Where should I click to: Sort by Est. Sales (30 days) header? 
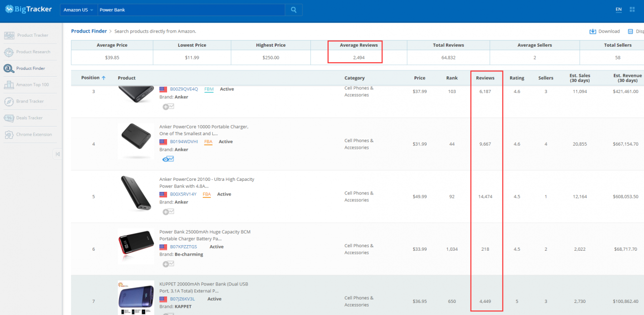point(580,78)
